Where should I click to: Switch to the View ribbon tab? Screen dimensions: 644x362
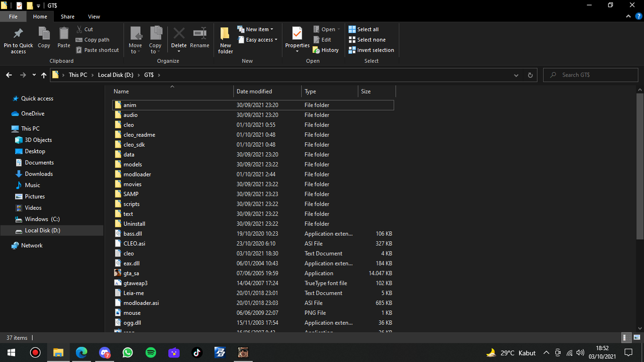pyautogui.click(x=94, y=17)
